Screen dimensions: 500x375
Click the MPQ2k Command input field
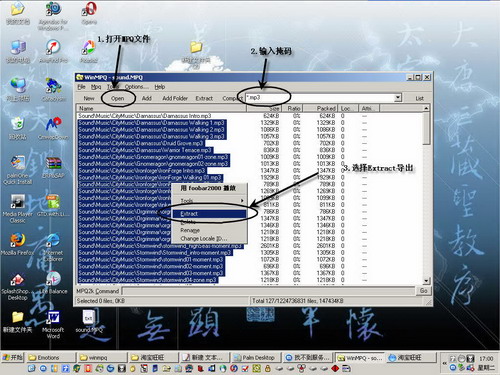click(268, 291)
